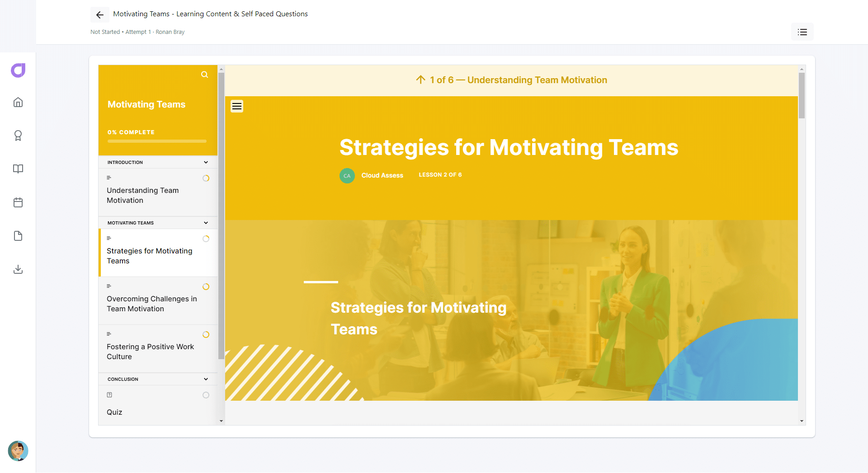The width and height of the screenshot is (868, 473).
Task: Click the page title Motivating Teams - Learning Content
Action: 210,14
